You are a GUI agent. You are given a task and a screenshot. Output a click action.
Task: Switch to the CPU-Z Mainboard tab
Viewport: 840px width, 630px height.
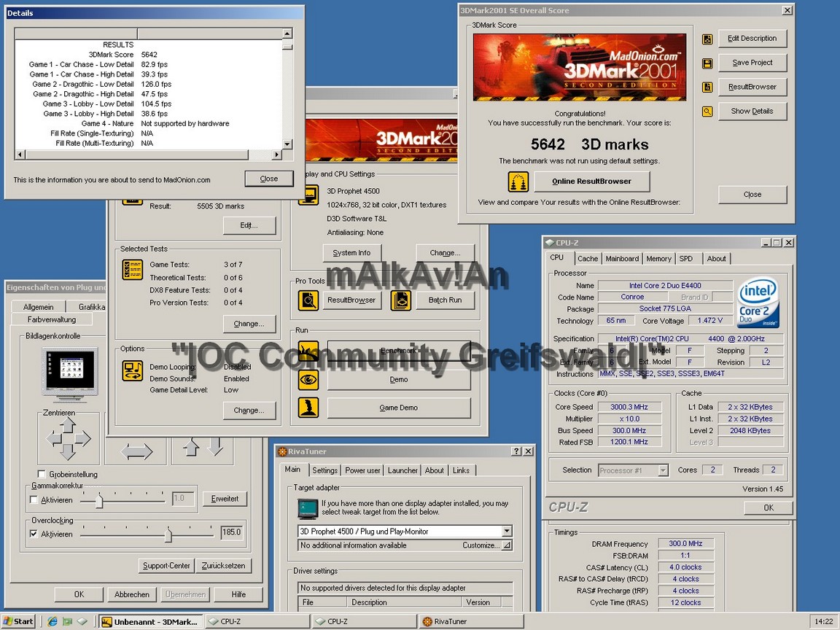tap(622, 259)
